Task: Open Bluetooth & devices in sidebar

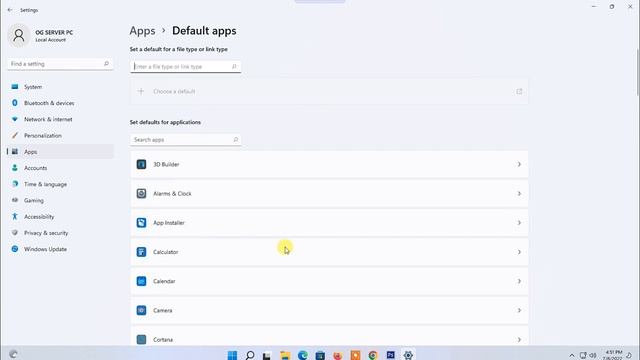Action: coord(60,103)
